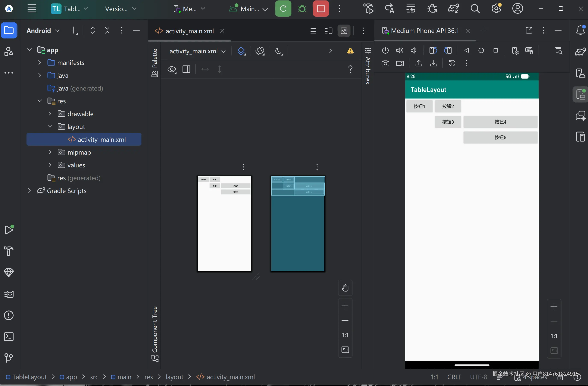588x386 pixels.
Task: Raise emulator volume
Action: tap(400, 51)
